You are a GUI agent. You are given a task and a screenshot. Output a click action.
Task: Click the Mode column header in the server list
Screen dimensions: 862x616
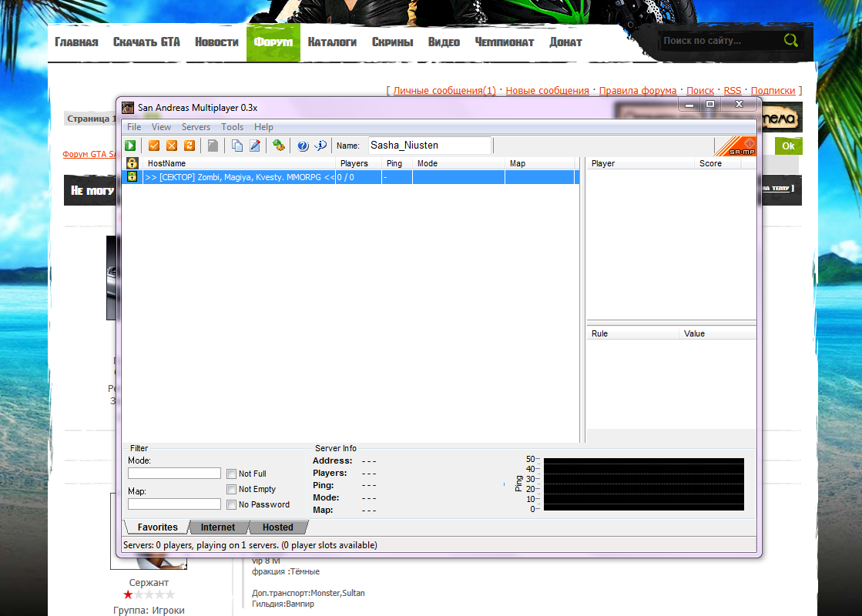[458, 163]
